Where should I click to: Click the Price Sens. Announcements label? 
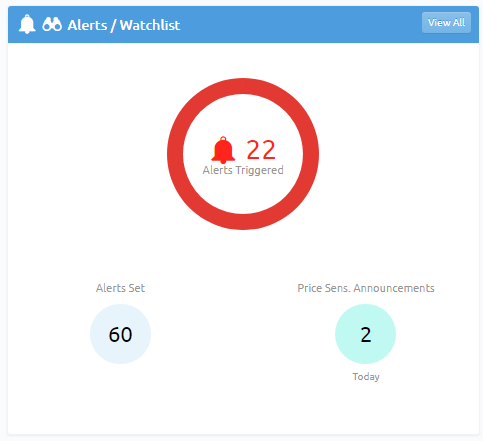tap(366, 288)
